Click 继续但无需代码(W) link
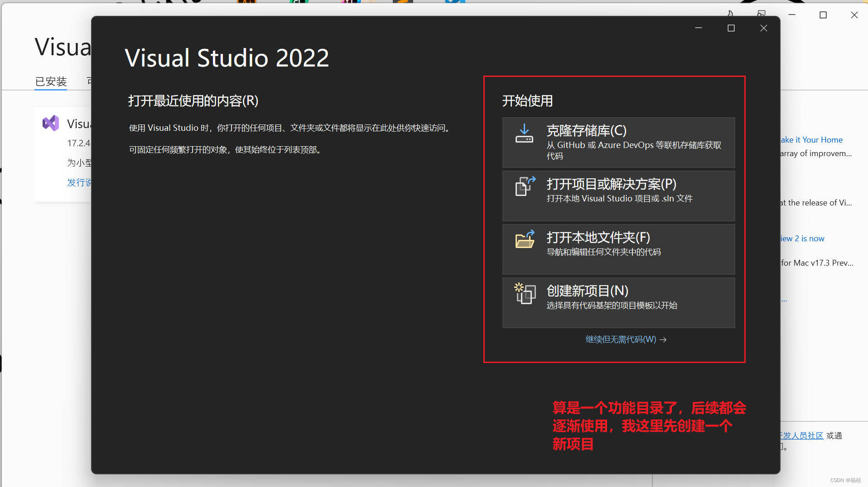 coord(626,339)
